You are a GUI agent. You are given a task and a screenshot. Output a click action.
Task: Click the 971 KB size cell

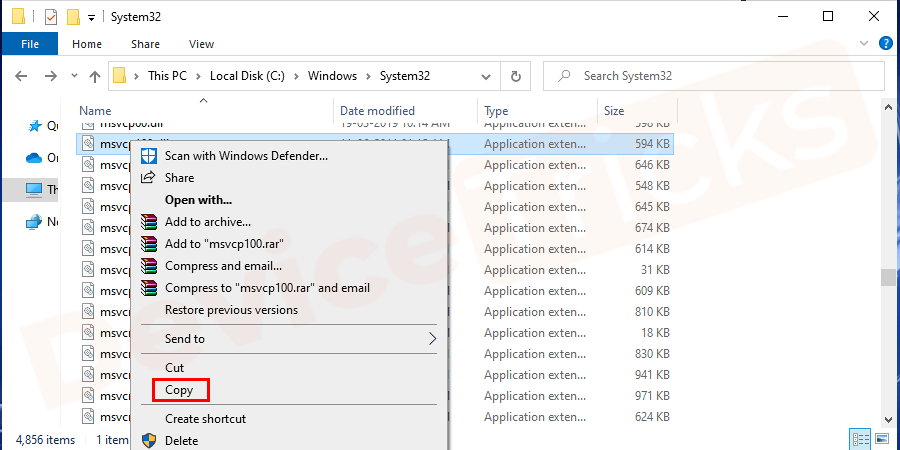pyautogui.click(x=652, y=396)
